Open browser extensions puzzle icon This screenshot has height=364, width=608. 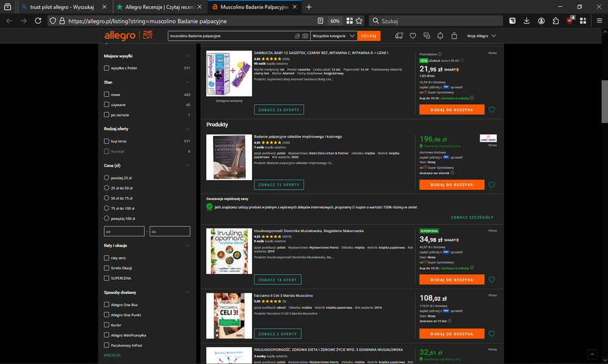(556, 21)
